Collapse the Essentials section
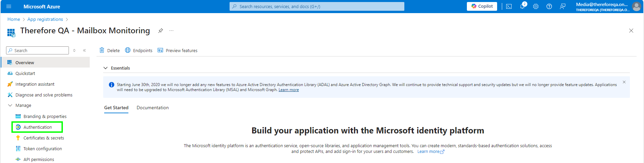Image resolution: width=644 pixels, height=163 pixels. (x=106, y=68)
